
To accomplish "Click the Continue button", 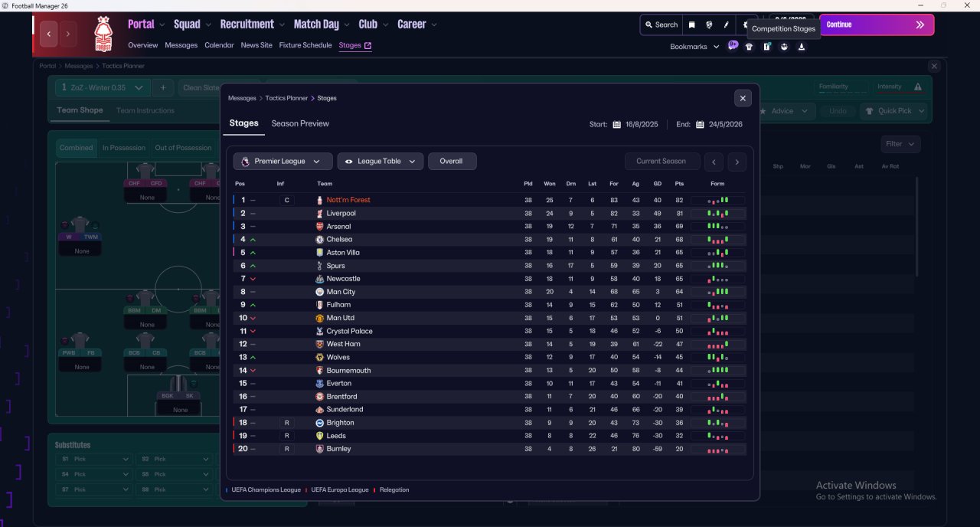I will 877,25.
